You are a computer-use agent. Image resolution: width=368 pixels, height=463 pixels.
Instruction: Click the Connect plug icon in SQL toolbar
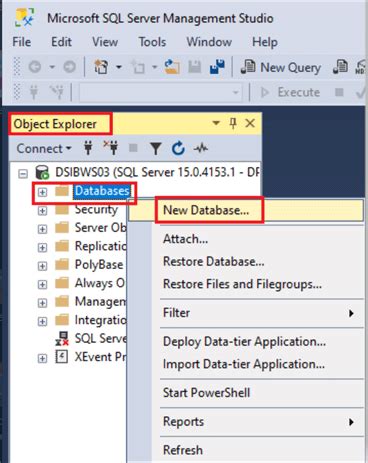click(34, 92)
